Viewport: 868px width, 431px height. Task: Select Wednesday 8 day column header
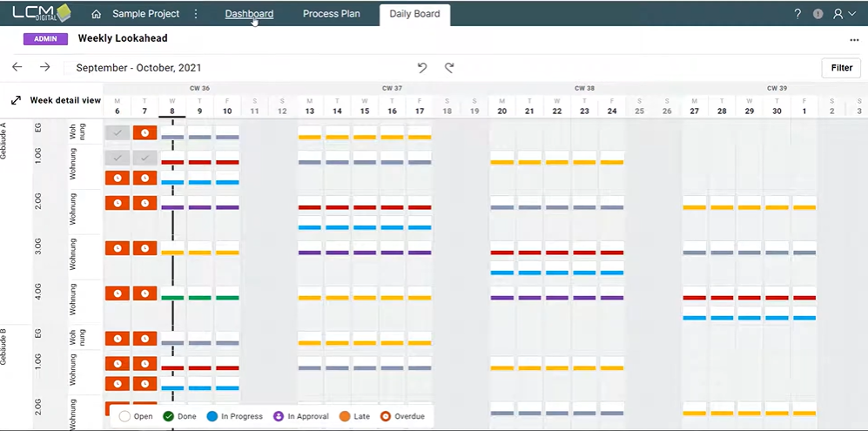(x=172, y=106)
